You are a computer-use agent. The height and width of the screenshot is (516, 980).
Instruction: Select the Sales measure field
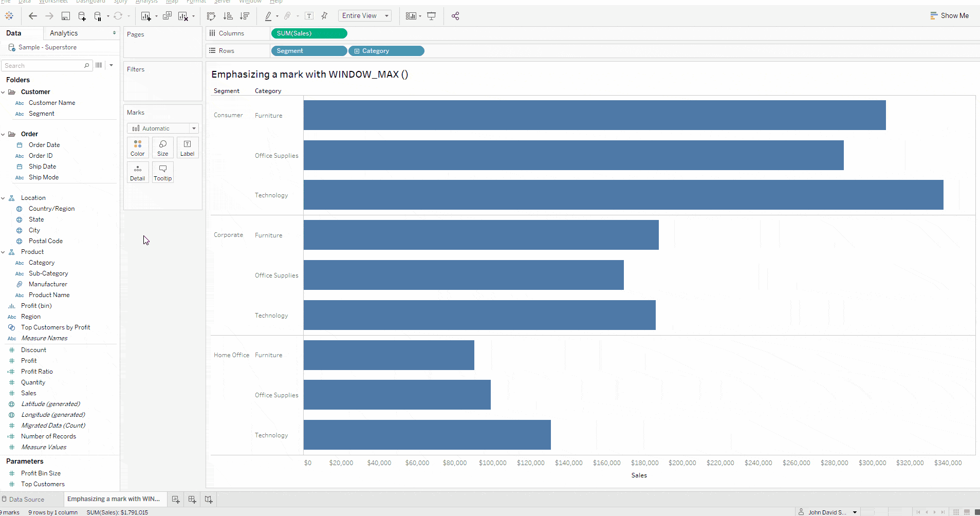tap(29, 393)
